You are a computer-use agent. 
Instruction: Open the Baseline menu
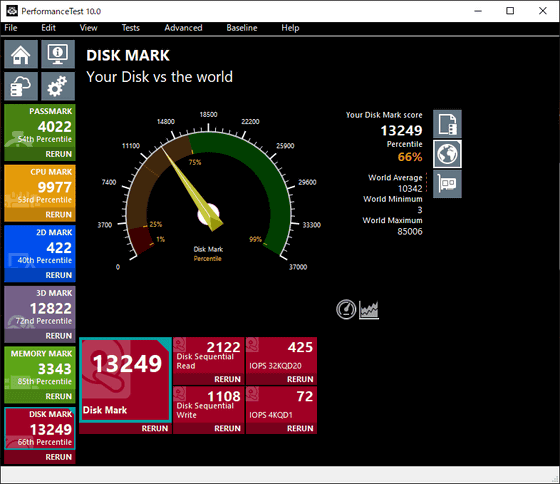coord(242,28)
